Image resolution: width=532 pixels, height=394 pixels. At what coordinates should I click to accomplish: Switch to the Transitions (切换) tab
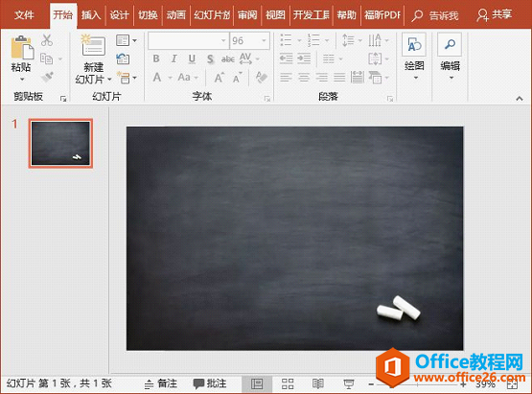pyautogui.click(x=148, y=15)
